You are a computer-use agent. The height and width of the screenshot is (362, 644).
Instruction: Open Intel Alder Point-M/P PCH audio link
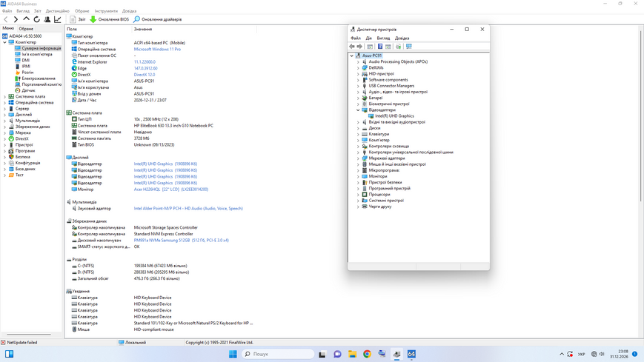[188, 209]
